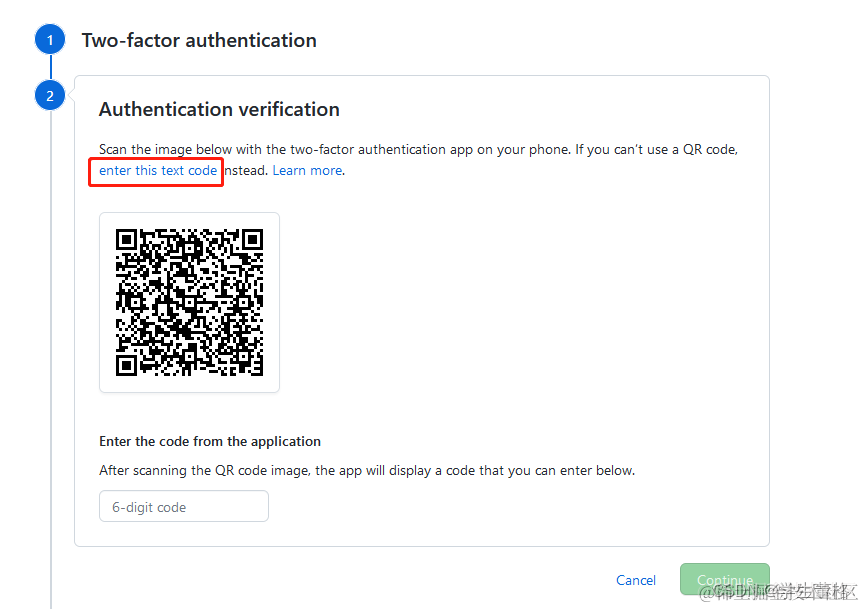This screenshot has width=865, height=609.
Task: Select the 'Two-factor authentication' step title
Action: pyautogui.click(x=199, y=40)
